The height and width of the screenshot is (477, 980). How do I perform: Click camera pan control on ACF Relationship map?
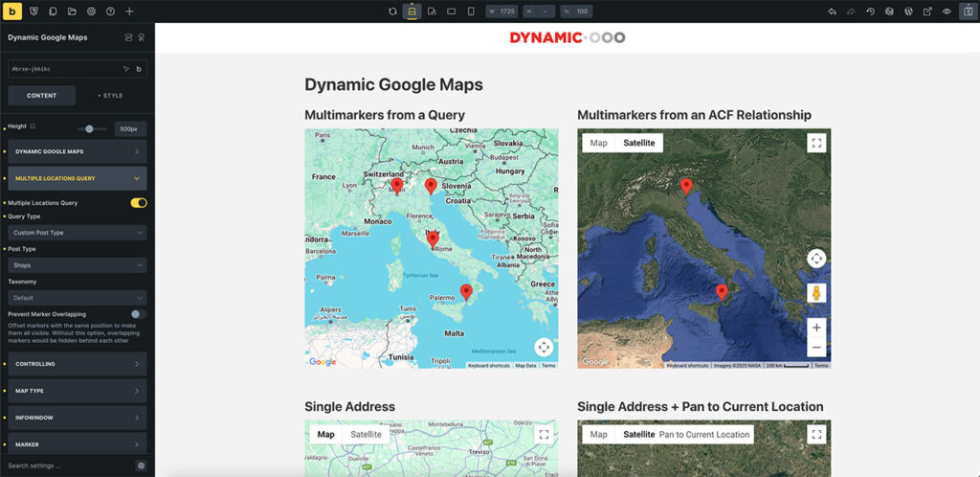click(816, 259)
